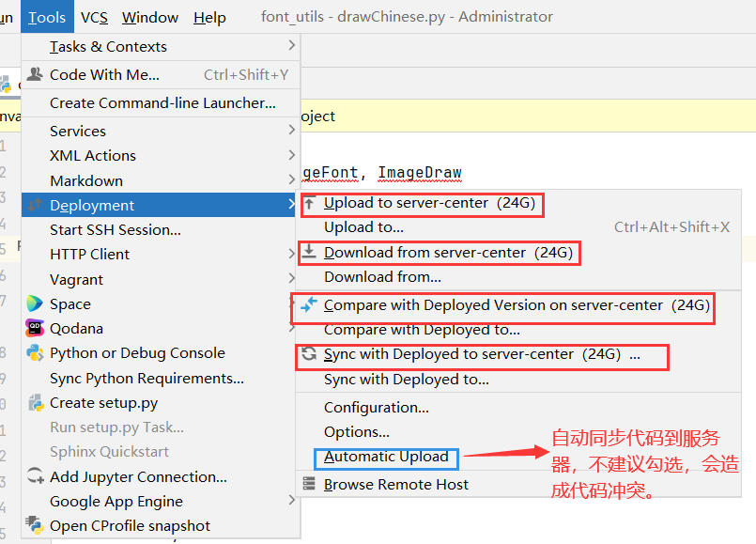Screen dimensions: 756x544
Task: Expand the Markdown submenu arrow
Action: click(291, 179)
